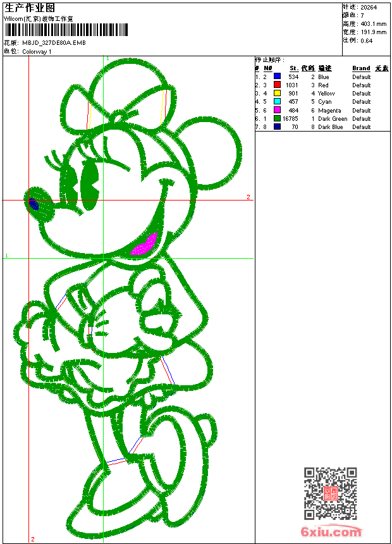Click the 534 stitch count for Blue
This screenshot has width=392, height=544.
(x=293, y=77)
